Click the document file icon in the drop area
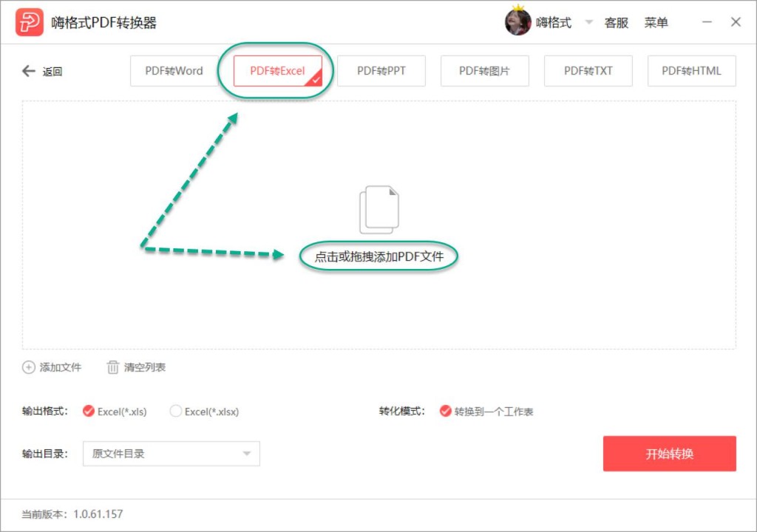 tap(379, 210)
